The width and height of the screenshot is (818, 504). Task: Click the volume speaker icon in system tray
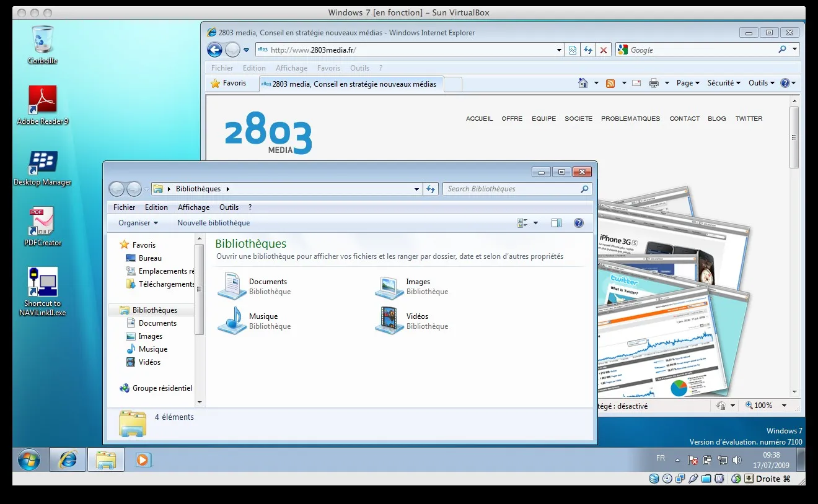click(737, 460)
